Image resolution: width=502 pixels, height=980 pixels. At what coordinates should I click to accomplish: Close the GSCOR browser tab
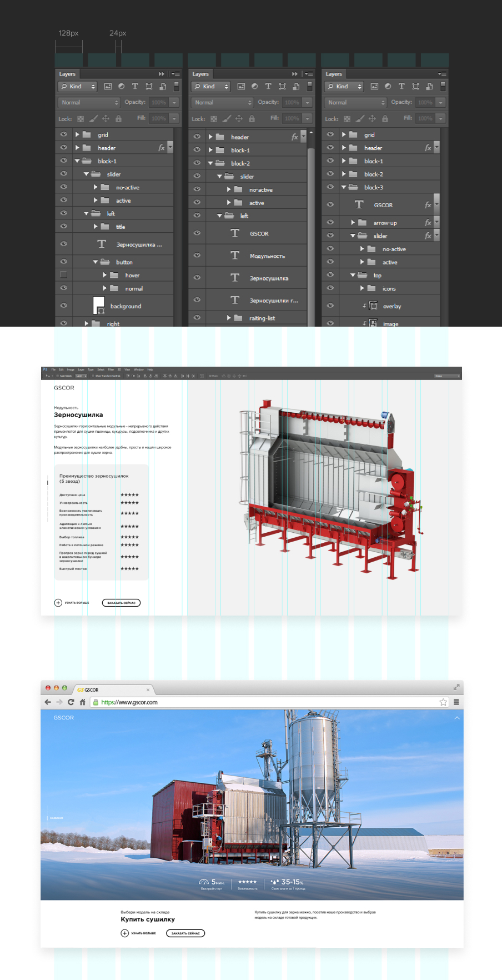[x=148, y=689]
